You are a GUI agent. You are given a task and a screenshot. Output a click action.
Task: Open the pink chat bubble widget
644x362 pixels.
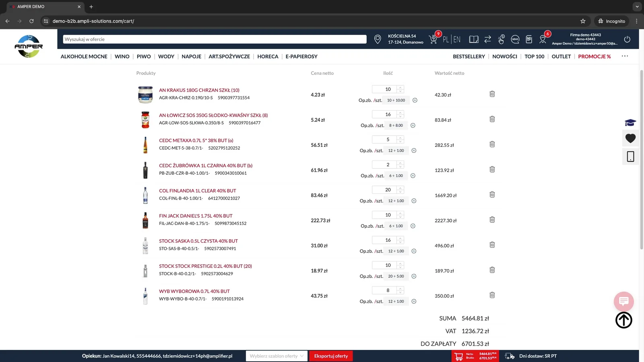[x=623, y=301]
